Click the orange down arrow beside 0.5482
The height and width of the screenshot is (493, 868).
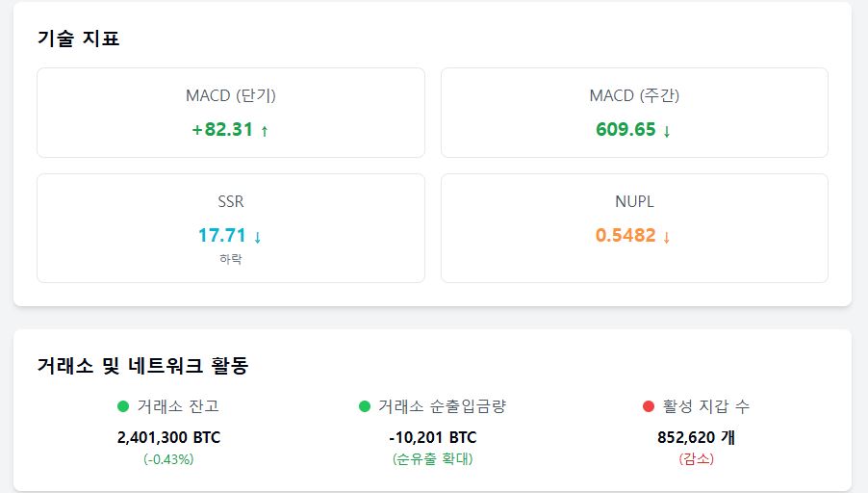667,237
